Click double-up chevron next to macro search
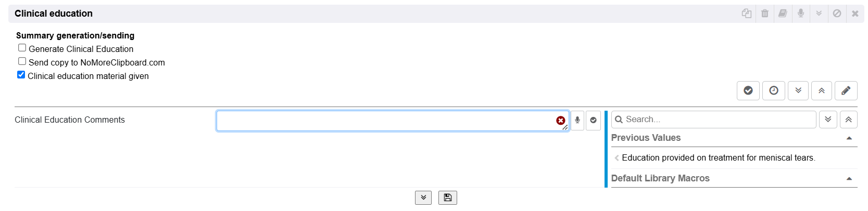868x211 pixels. pos(848,120)
